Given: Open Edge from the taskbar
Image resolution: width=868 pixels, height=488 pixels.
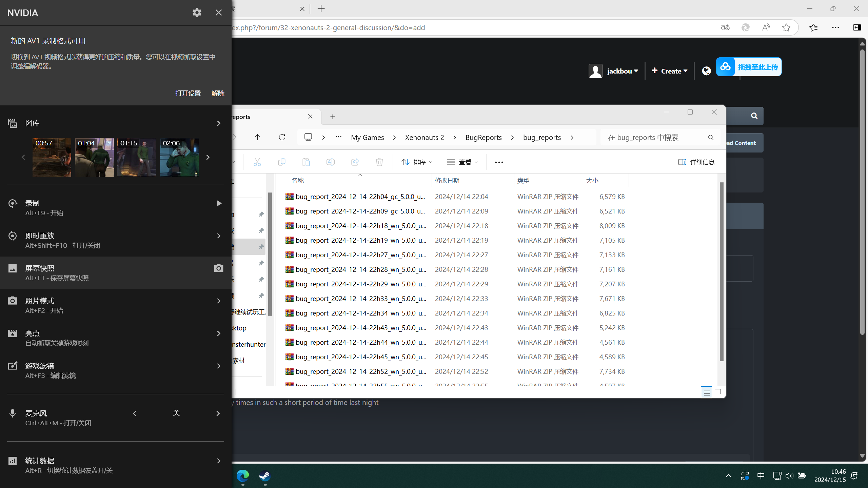Looking at the screenshot, I should 243,476.
